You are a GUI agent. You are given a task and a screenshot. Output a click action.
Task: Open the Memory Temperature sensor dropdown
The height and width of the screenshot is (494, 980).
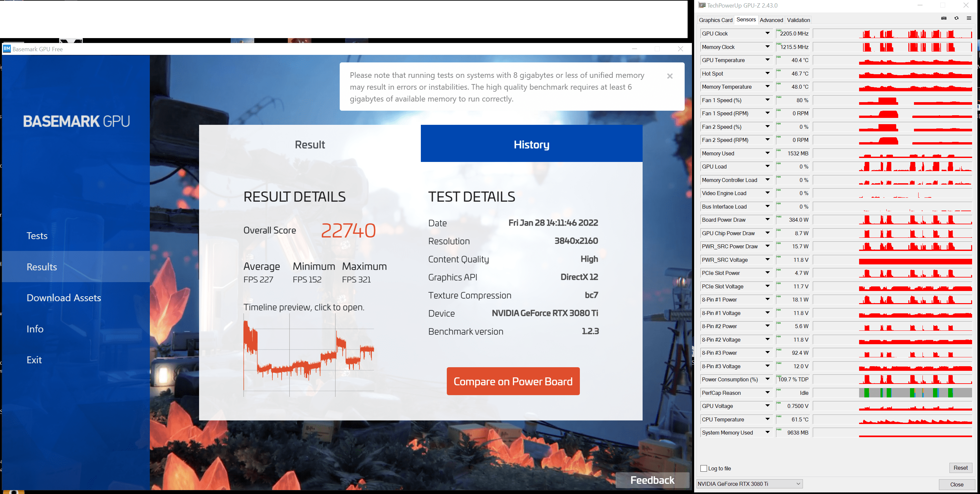pyautogui.click(x=767, y=87)
